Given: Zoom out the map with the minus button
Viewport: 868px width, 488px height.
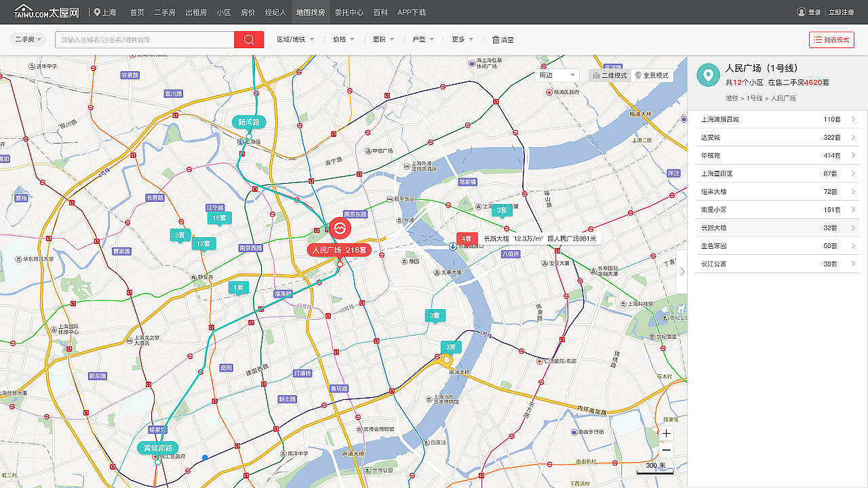Looking at the screenshot, I should tap(666, 450).
